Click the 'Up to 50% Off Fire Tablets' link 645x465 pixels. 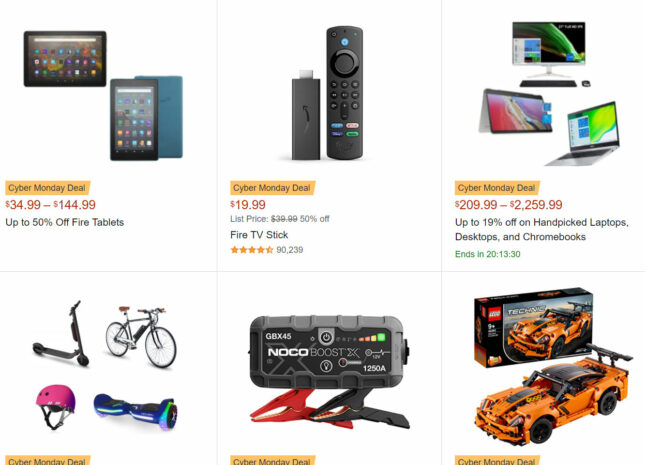(65, 222)
